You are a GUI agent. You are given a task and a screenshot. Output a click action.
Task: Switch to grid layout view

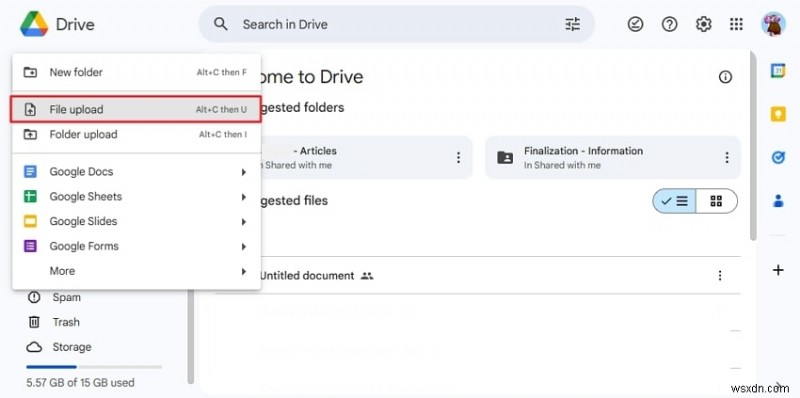click(716, 201)
